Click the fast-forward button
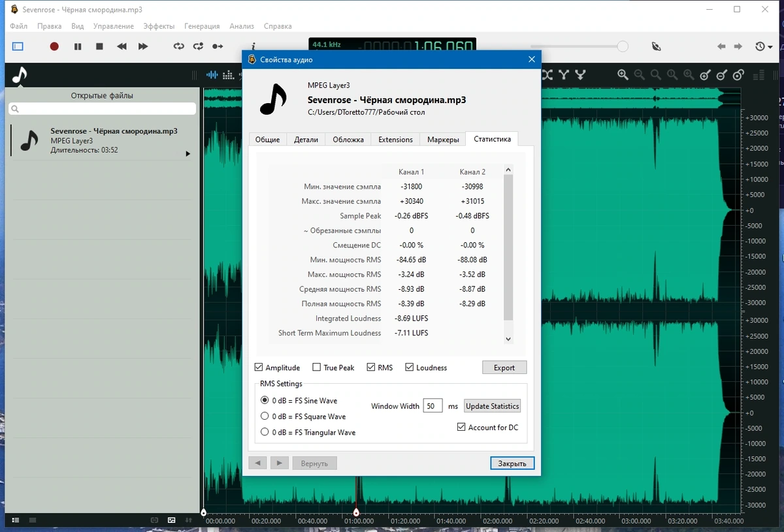The image size is (784, 532). 143,46
